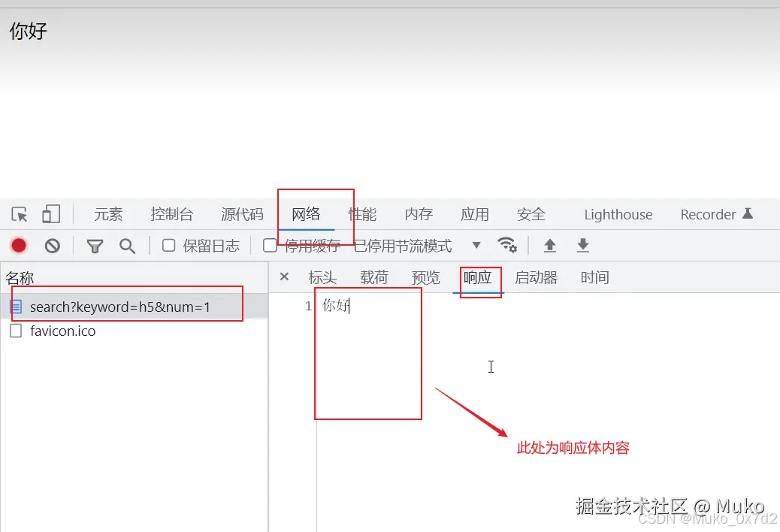Switch to the 控制台 panel tab

(172, 214)
